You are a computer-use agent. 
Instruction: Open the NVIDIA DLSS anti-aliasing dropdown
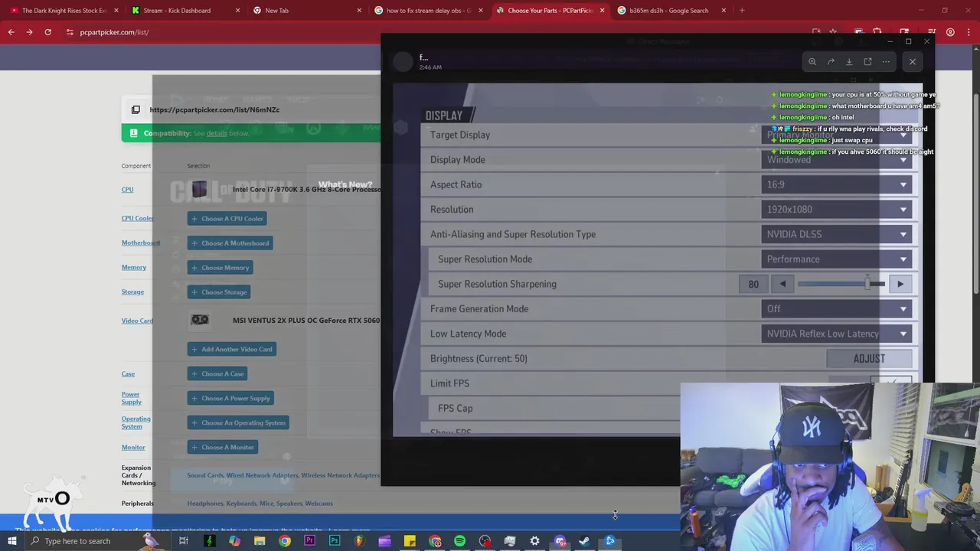[837, 234]
